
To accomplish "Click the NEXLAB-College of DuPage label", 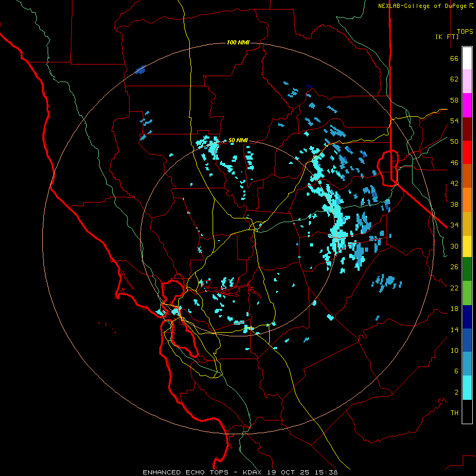I will 423,6.
